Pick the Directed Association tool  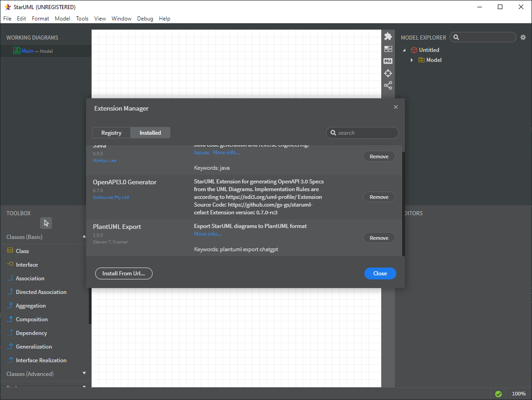[x=41, y=292]
